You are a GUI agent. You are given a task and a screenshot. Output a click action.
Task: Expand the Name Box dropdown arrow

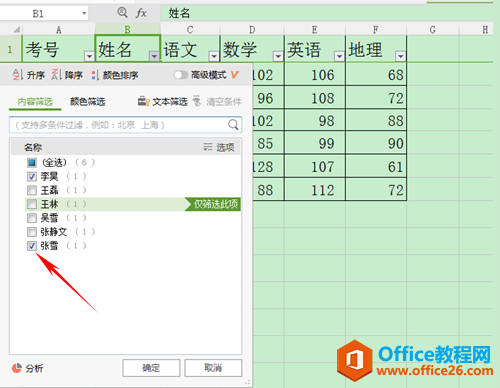[84, 14]
